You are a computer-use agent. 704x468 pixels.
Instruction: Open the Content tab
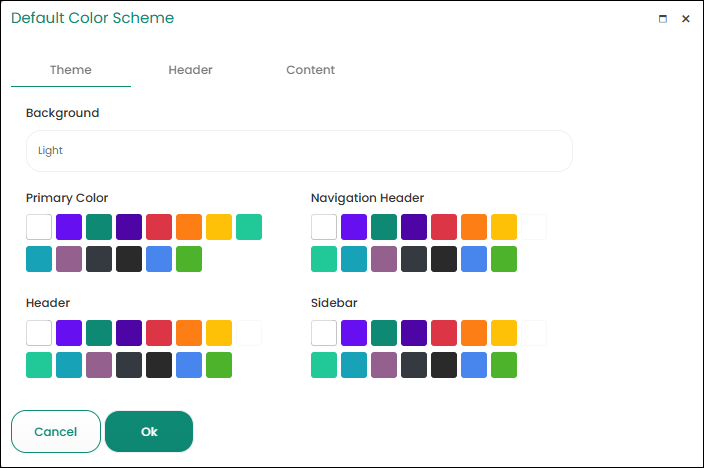(310, 70)
